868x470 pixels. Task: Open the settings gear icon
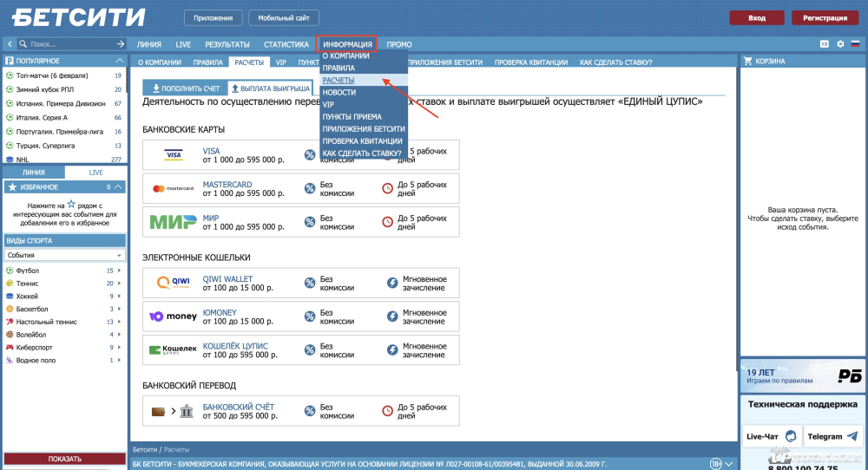(x=840, y=43)
